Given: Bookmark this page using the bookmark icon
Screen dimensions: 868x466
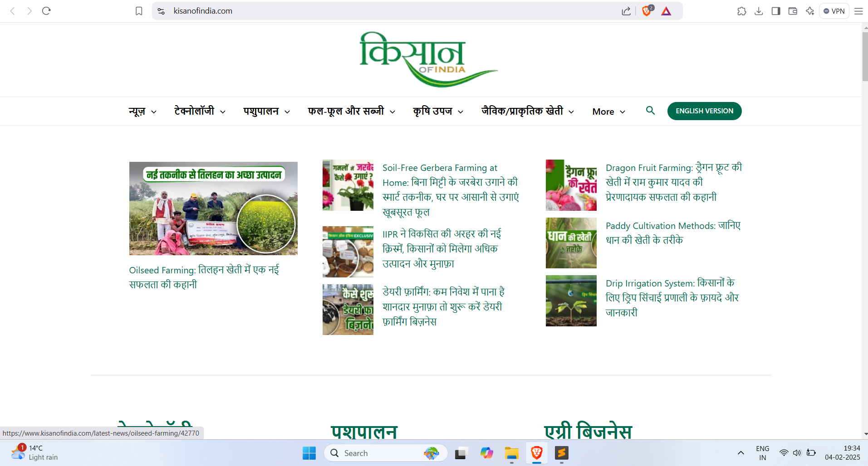Looking at the screenshot, I should pyautogui.click(x=139, y=11).
